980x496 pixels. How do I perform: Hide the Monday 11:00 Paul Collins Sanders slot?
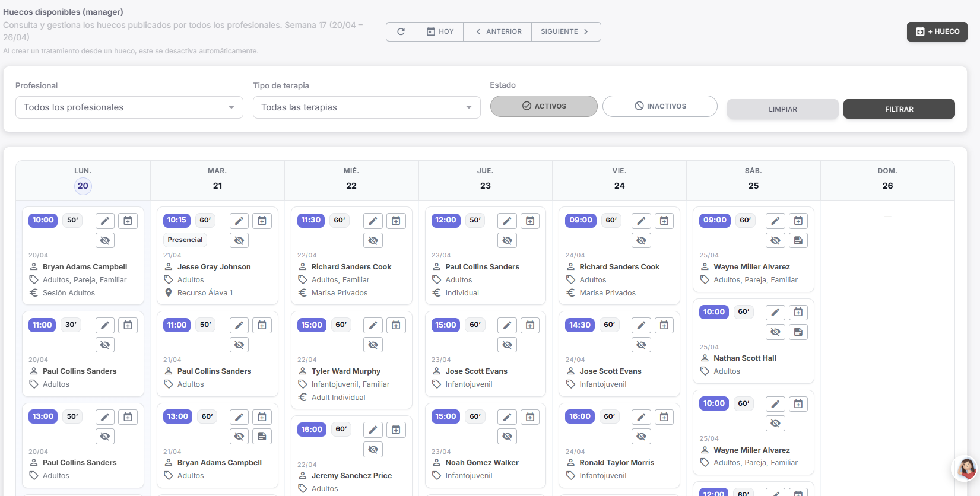point(105,345)
